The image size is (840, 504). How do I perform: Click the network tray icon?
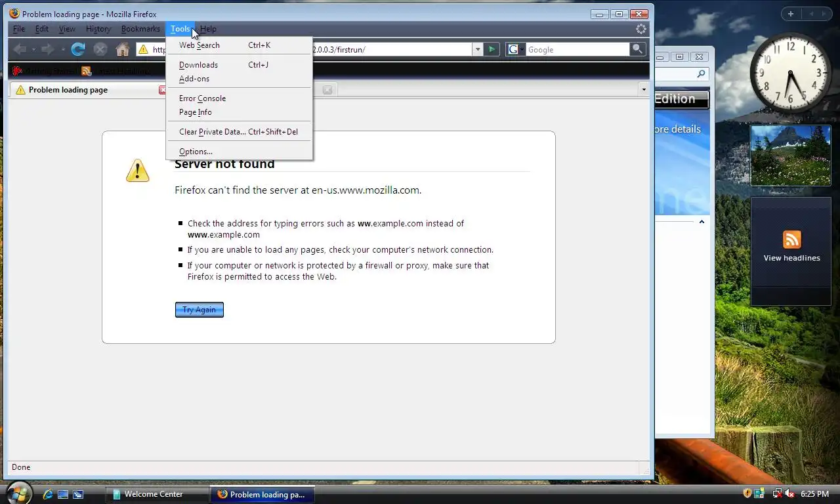click(x=777, y=493)
